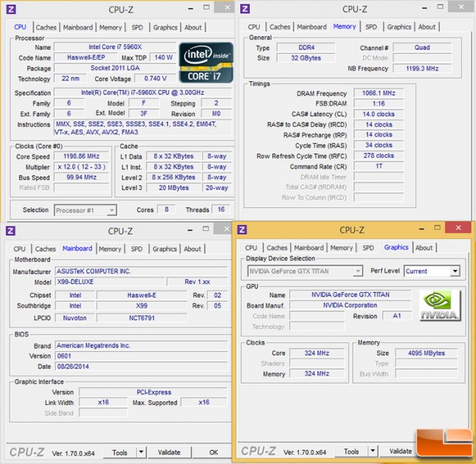The image size is (476, 464).
Task: Click CPU-Z app icon in Mainboard window title bar
Action: [10, 231]
